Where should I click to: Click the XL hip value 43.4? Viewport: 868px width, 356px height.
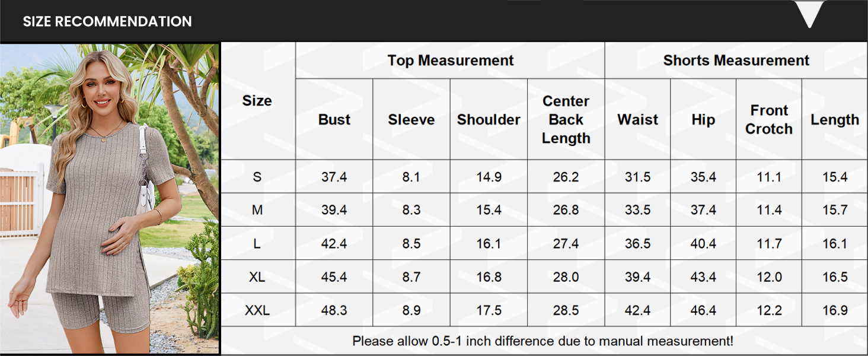coord(703,277)
